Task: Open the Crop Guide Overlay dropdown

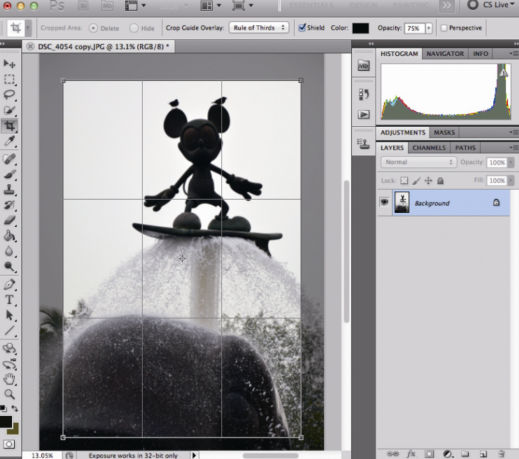Action: (x=259, y=28)
